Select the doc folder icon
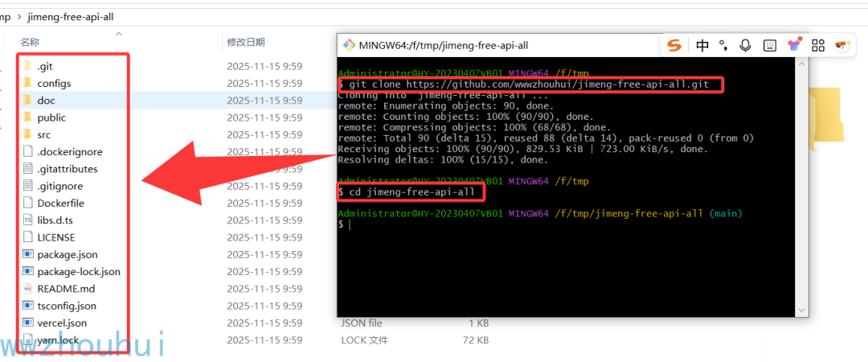 point(27,101)
